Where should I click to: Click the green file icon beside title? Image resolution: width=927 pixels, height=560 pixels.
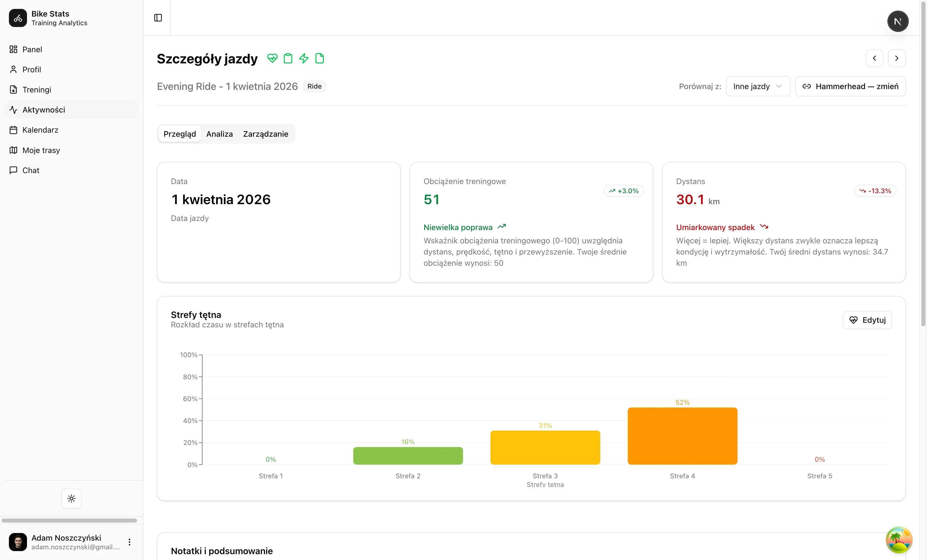pos(319,58)
